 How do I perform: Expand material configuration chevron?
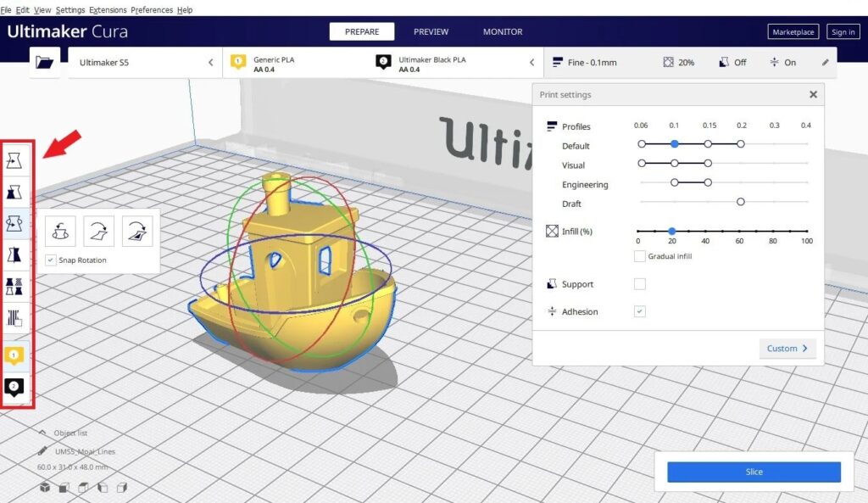pyautogui.click(x=532, y=62)
